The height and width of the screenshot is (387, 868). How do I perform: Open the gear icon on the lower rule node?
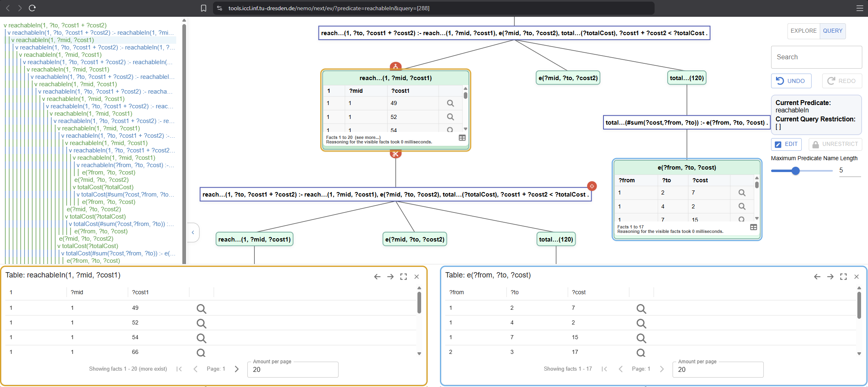pyautogui.click(x=592, y=186)
